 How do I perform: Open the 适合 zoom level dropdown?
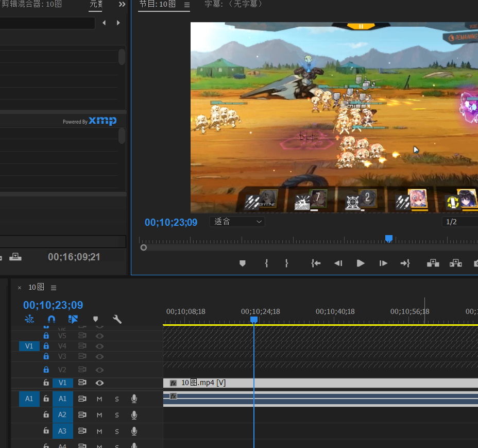237,222
